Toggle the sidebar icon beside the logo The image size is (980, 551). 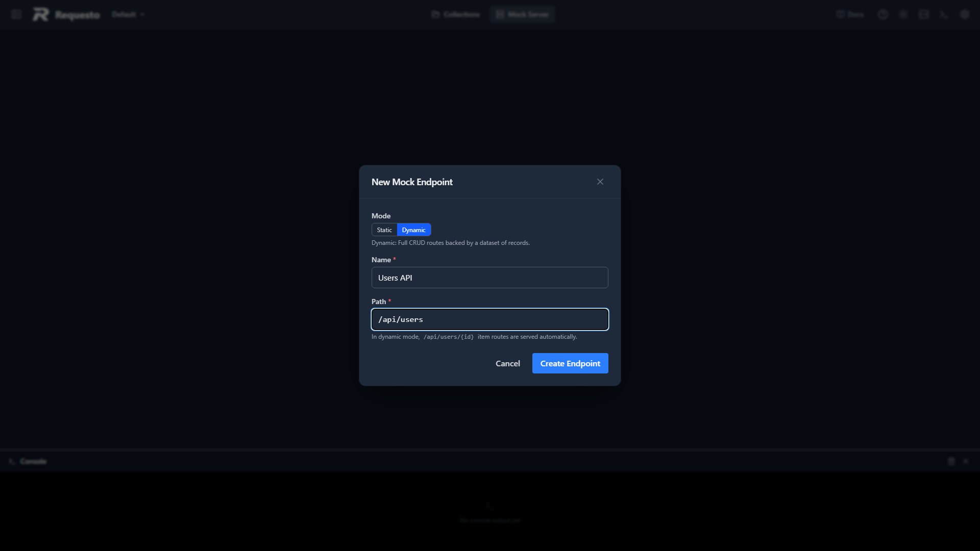[16, 14]
